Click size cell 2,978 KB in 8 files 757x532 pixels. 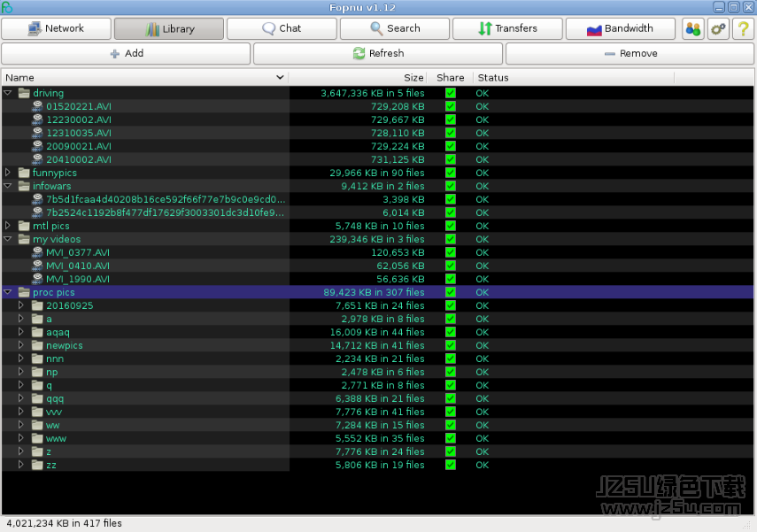click(x=382, y=319)
